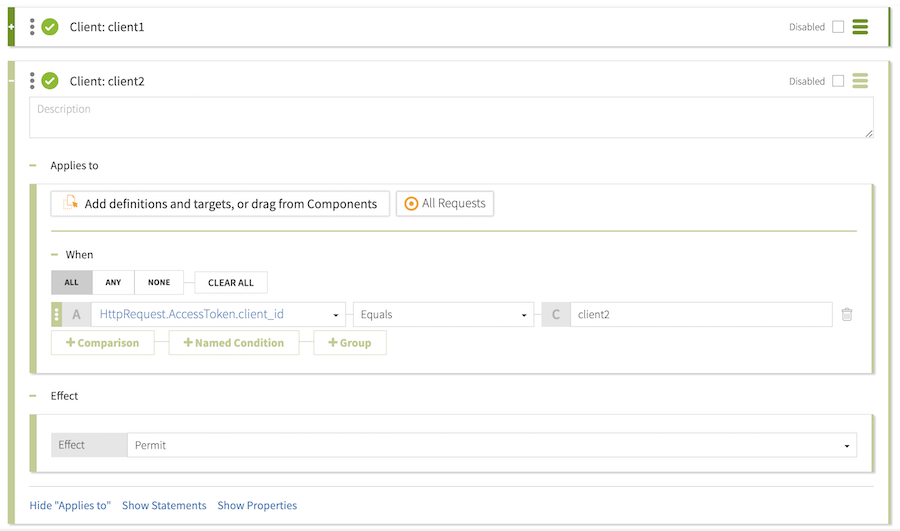Select the NONE condition tab
The height and width of the screenshot is (531, 900).
click(x=159, y=282)
